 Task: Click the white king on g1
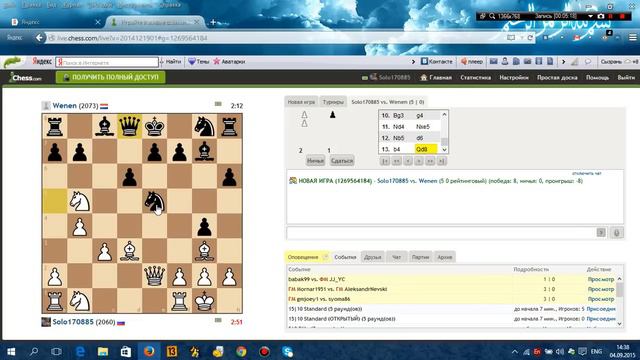click(x=204, y=301)
